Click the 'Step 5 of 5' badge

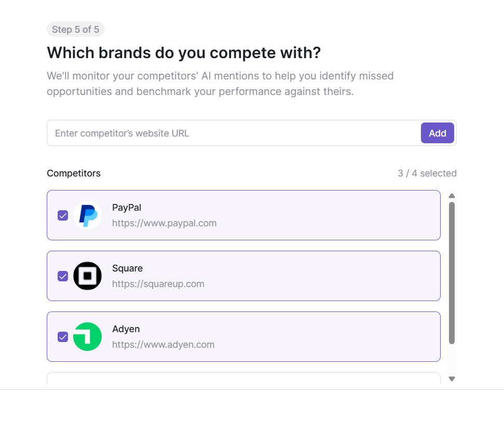coord(75,29)
